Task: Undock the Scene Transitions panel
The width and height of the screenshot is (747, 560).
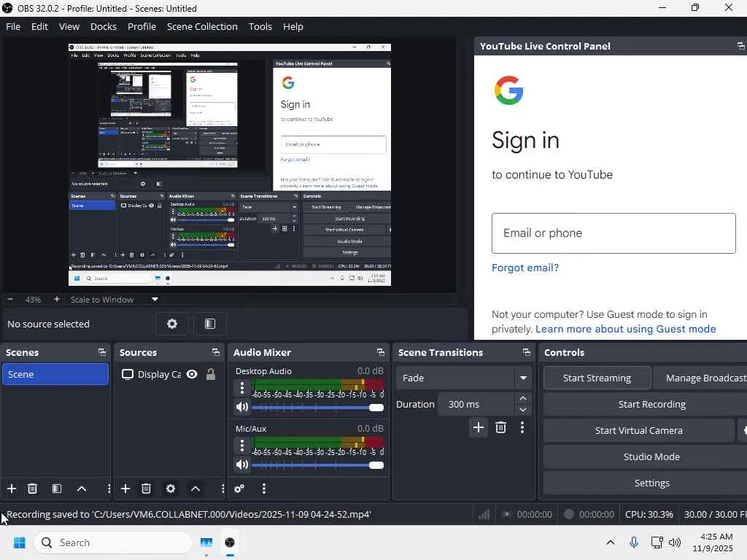Action: click(527, 352)
